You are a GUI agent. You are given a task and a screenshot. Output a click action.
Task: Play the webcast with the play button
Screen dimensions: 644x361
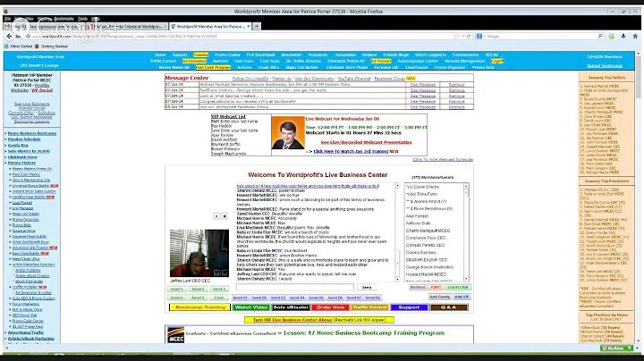pos(216,215)
